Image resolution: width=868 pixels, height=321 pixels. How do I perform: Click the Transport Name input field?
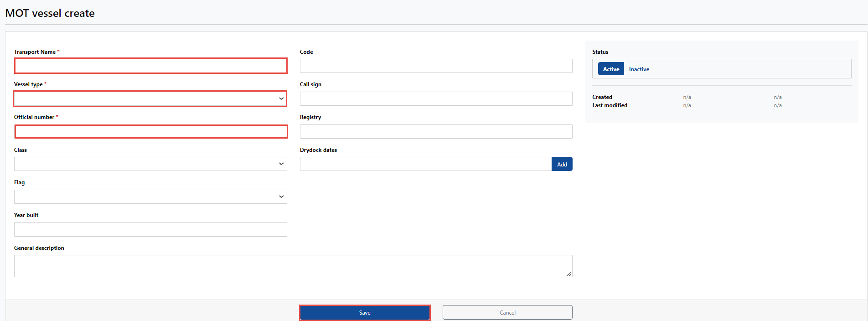(x=150, y=66)
